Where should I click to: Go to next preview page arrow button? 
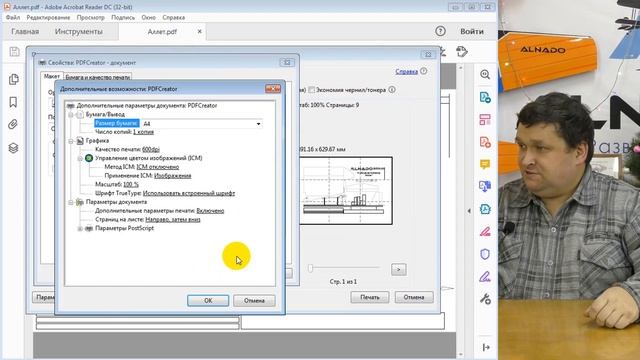tap(399, 269)
